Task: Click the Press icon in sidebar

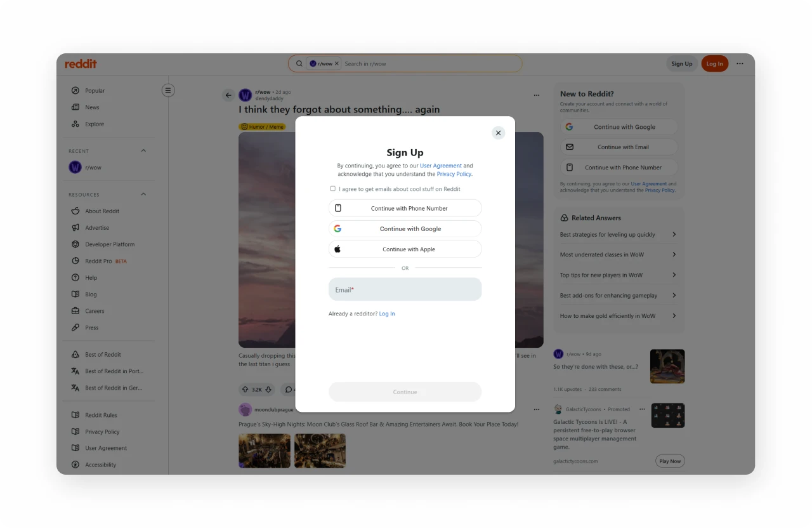Action: click(x=75, y=327)
